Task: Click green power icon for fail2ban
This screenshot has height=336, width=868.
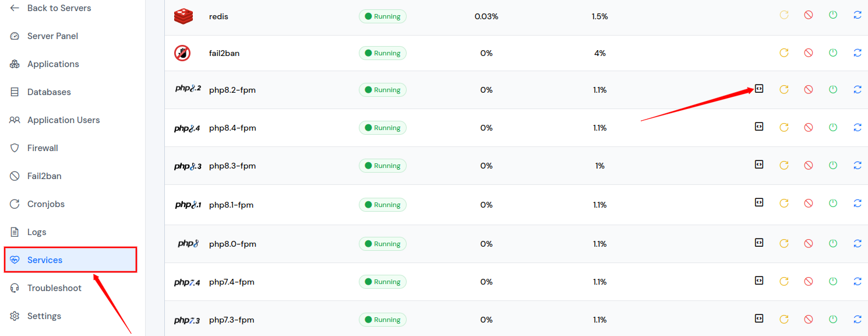Action: pyautogui.click(x=833, y=52)
